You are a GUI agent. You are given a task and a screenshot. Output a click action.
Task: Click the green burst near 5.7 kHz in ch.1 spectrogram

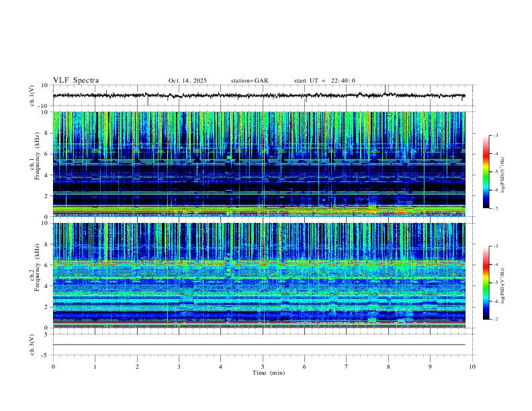coord(230,157)
